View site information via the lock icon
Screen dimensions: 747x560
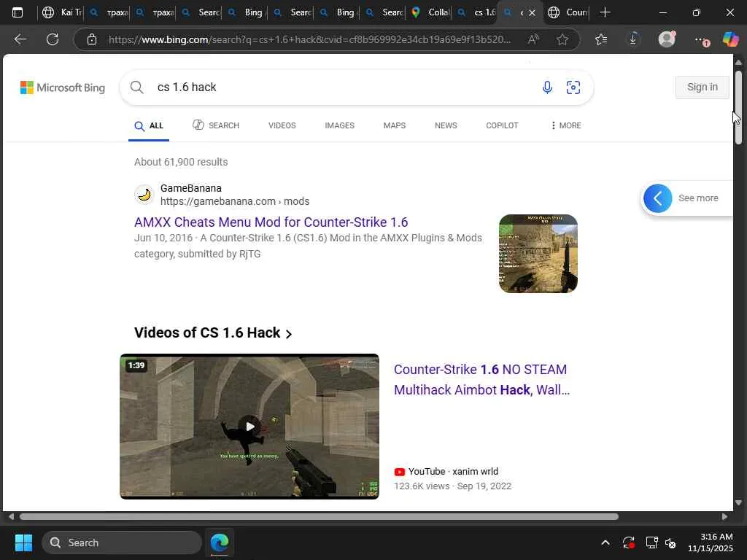click(92, 39)
